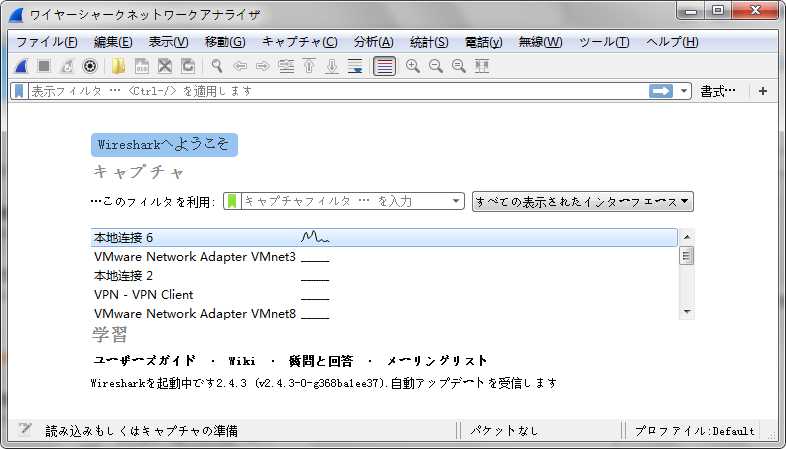Screen dimensions: 786x449
Task: Restart the current capture
Action: tap(67, 66)
